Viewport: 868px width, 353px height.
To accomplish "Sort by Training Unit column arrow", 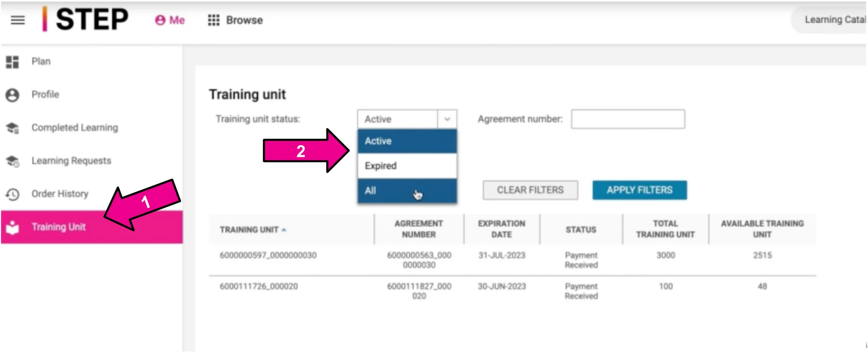I will coord(284,230).
